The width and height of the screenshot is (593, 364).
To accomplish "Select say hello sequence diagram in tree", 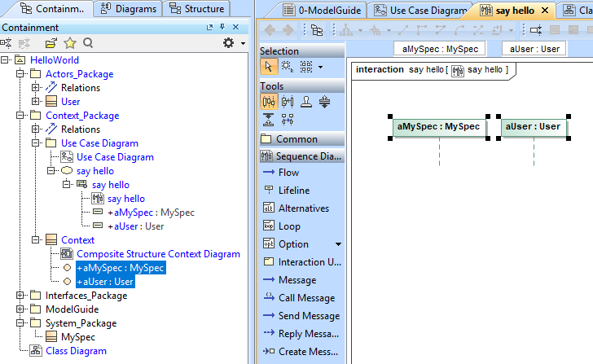I will 126,199.
